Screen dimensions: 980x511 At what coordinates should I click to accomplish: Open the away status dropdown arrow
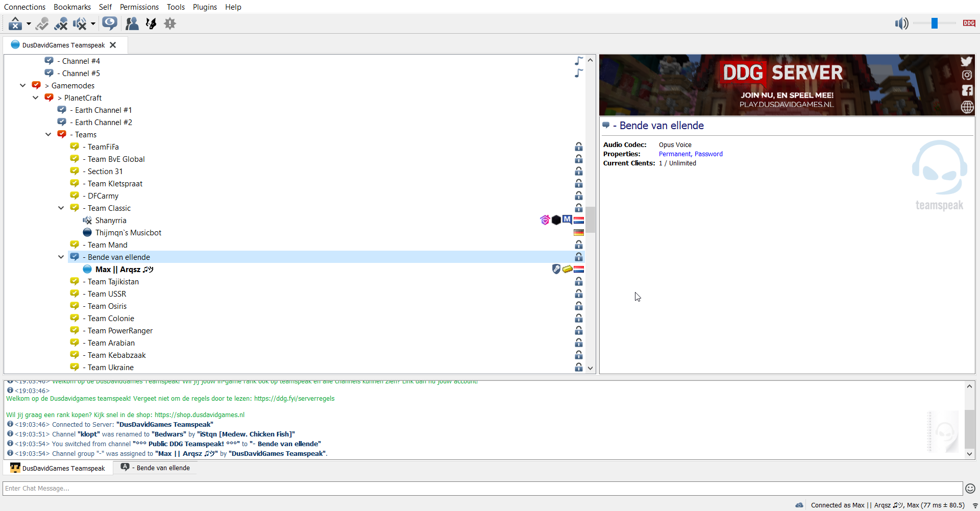coord(29,23)
